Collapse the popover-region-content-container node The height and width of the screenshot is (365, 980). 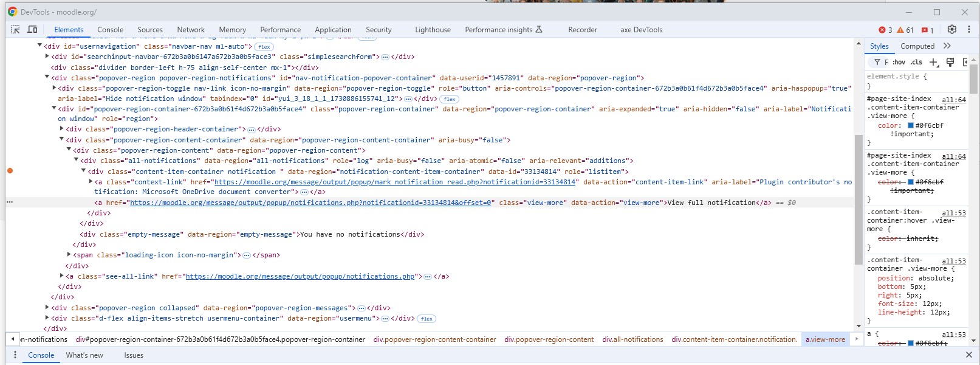(x=62, y=139)
